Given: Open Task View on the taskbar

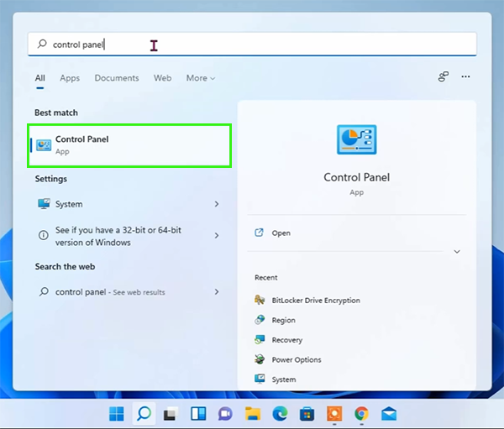Looking at the screenshot, I should click(x=171, y=414).
